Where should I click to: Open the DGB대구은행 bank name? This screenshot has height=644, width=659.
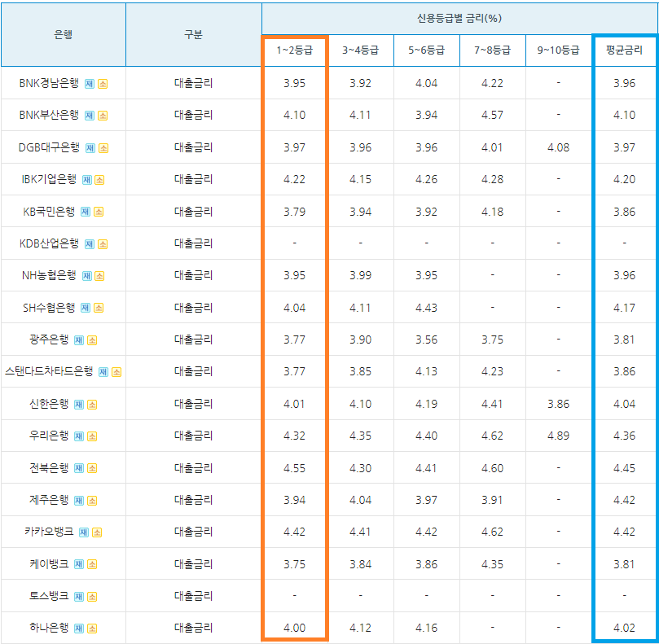[49, 147]
